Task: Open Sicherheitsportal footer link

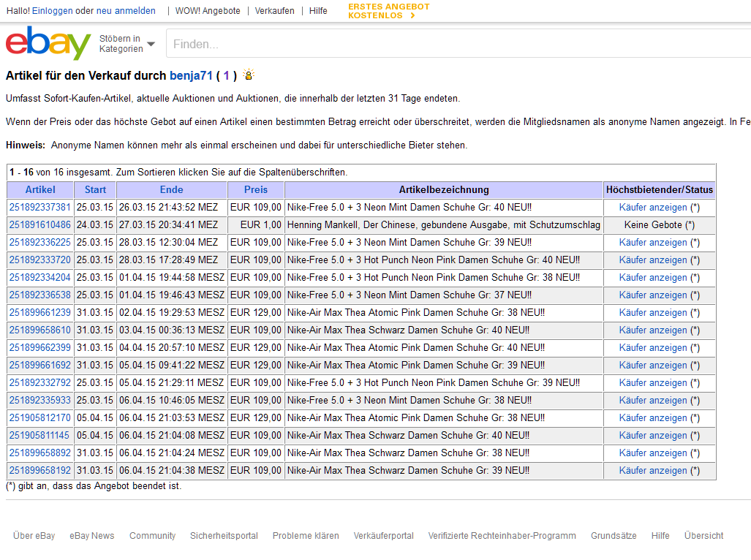Action: (224, 536)
